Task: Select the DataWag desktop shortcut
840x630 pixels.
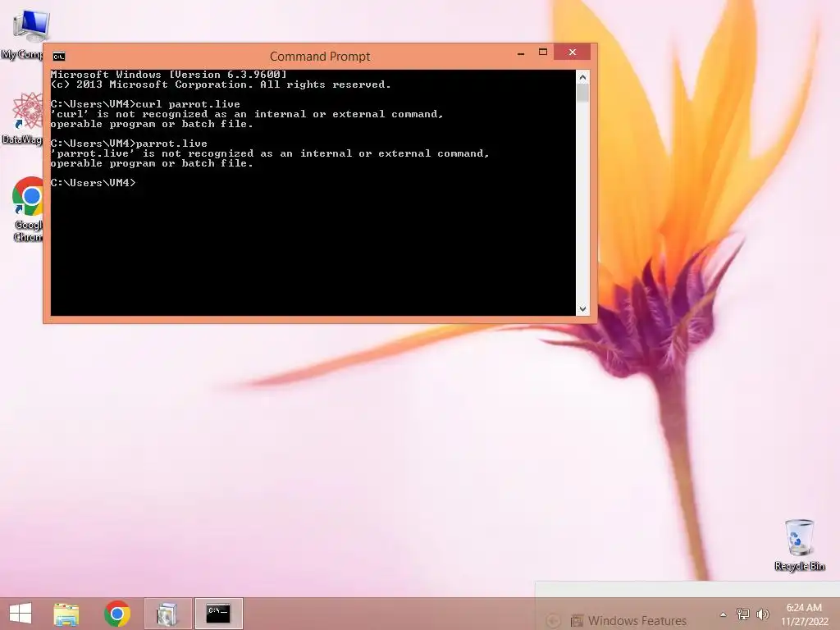Action: point(24,118)
